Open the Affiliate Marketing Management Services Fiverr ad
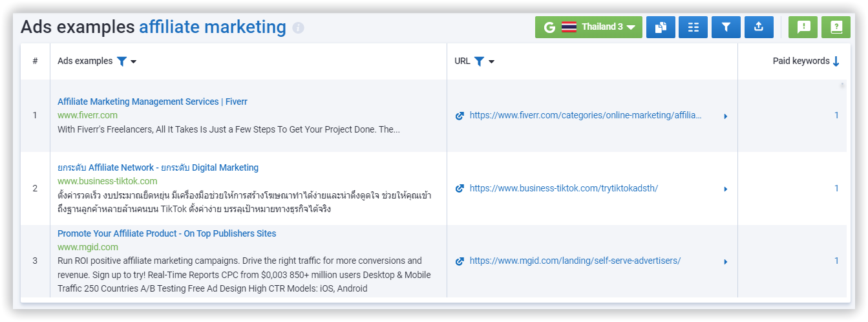This screenshot has height=322, width=868. pos(152,102)
